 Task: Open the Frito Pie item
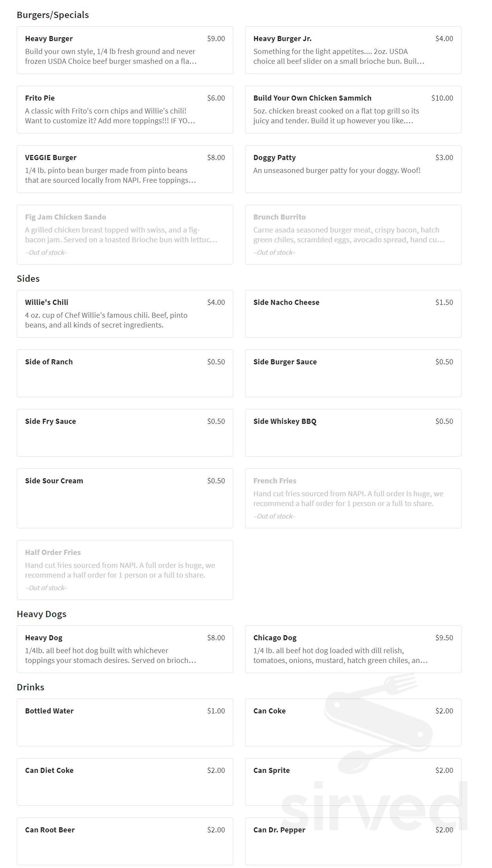pyautogui.click(x=125, y=110)
